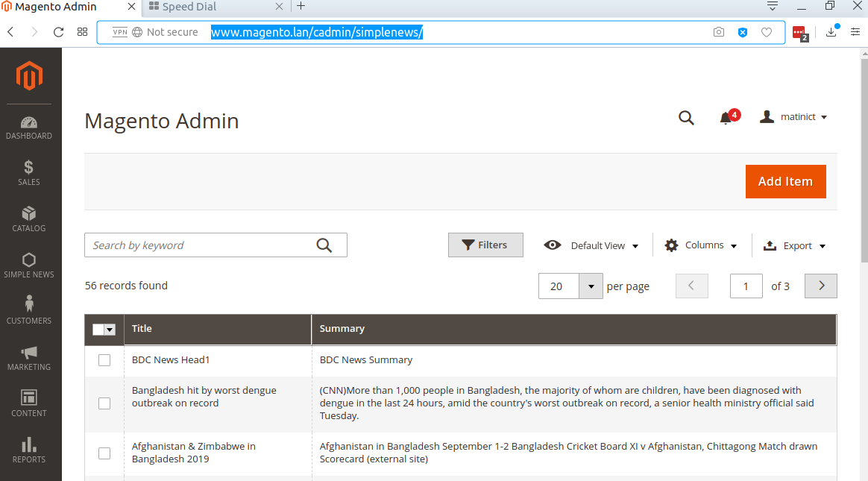Open Simple News hexagon icon
The height and width of the screenshot is (481, 868).
[x=29, y=265]
